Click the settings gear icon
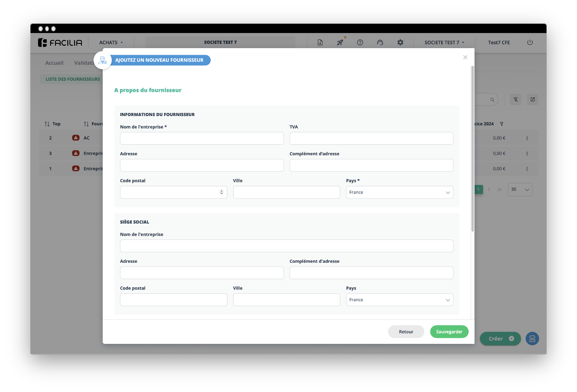Viewport: 577px width, 392px height. pyautogui.click(x=400, y=43)
